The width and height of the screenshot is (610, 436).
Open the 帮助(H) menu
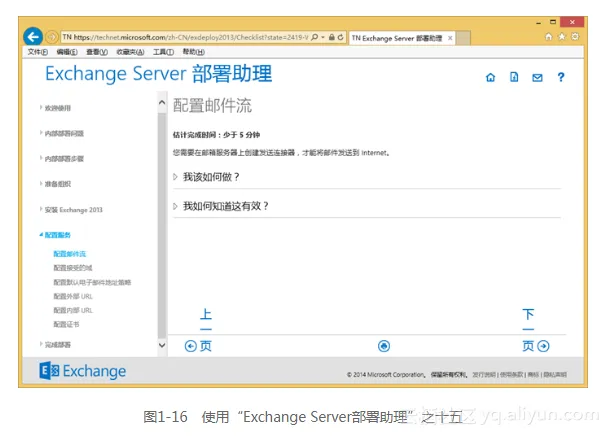tap(193, 52)
